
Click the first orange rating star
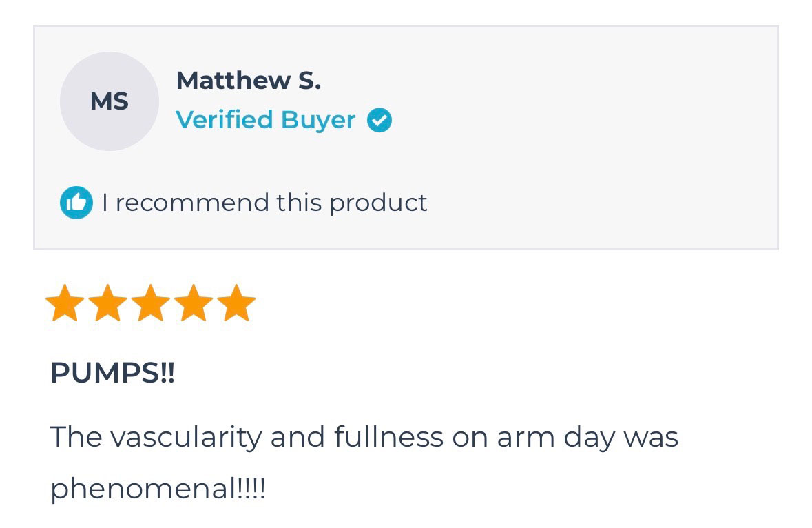(x=65, y=304)
